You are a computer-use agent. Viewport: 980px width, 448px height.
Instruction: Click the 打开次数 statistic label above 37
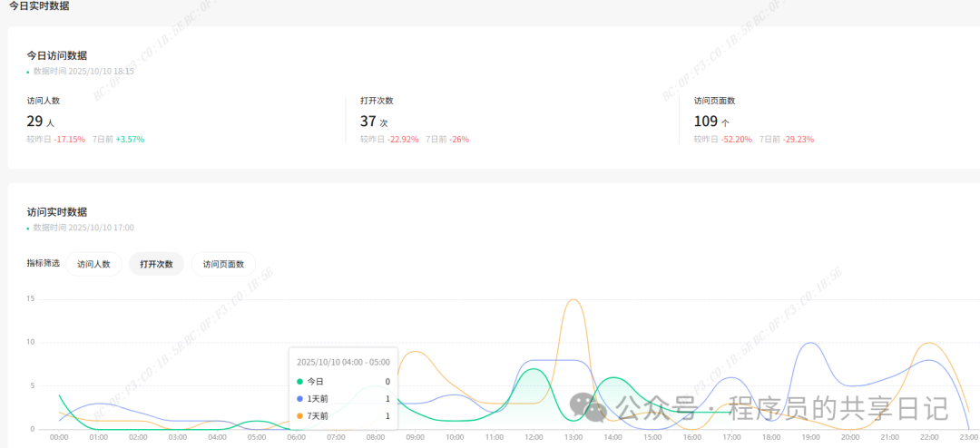tap(377, 101)
